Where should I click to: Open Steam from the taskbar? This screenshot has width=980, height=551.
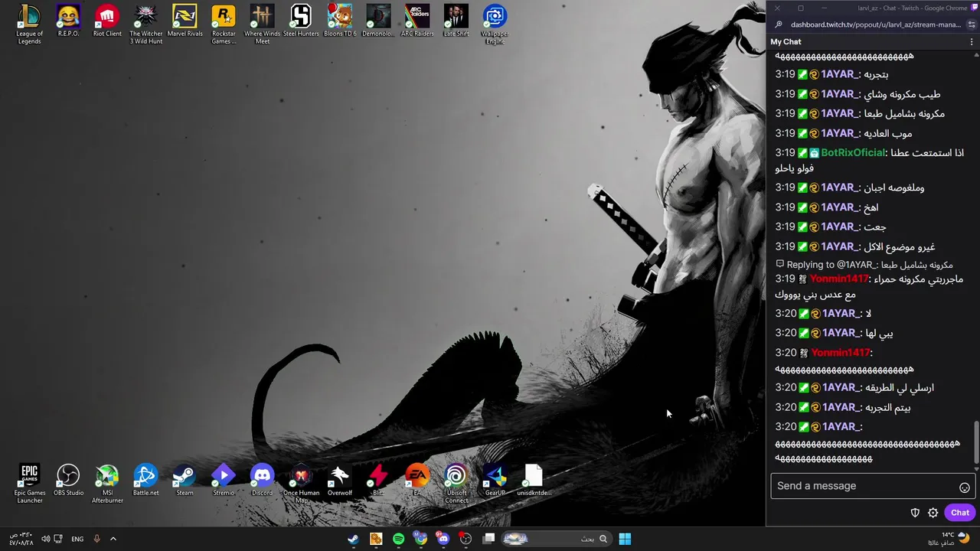(353, 539)
